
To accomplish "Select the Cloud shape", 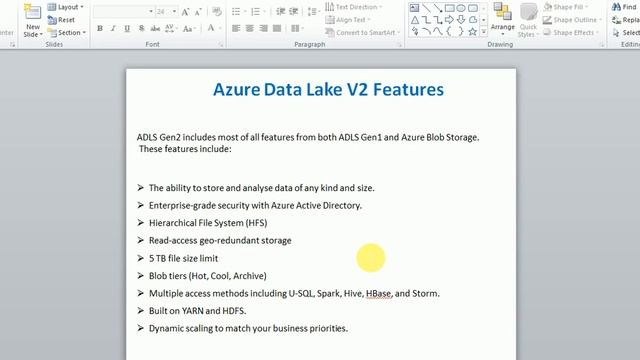I will [x=473, y=20].
